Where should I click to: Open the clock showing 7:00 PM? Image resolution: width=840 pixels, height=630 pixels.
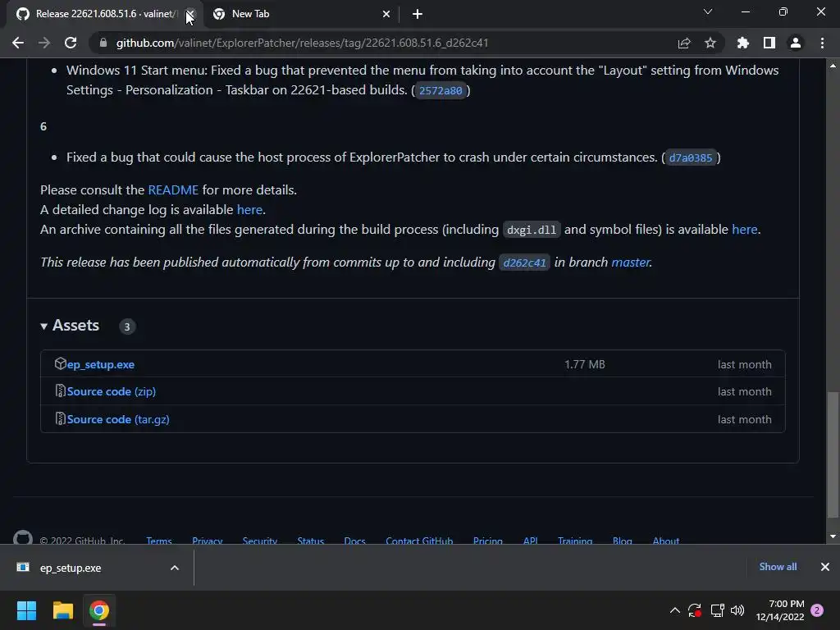pos(780,610)
